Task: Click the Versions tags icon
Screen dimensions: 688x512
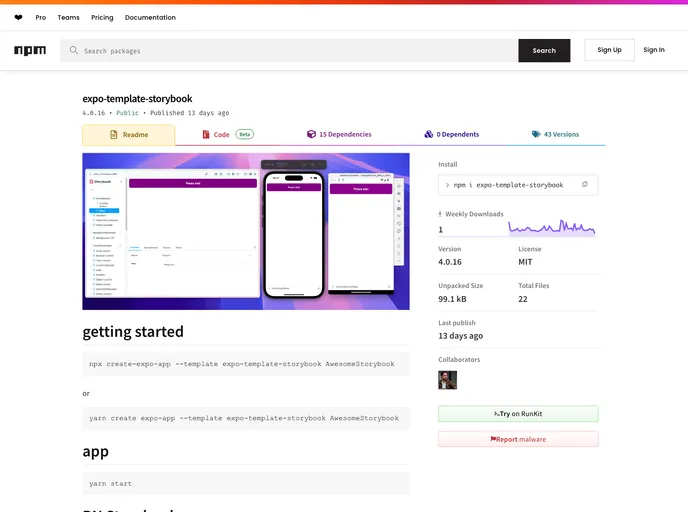Action: coord(536,134)
